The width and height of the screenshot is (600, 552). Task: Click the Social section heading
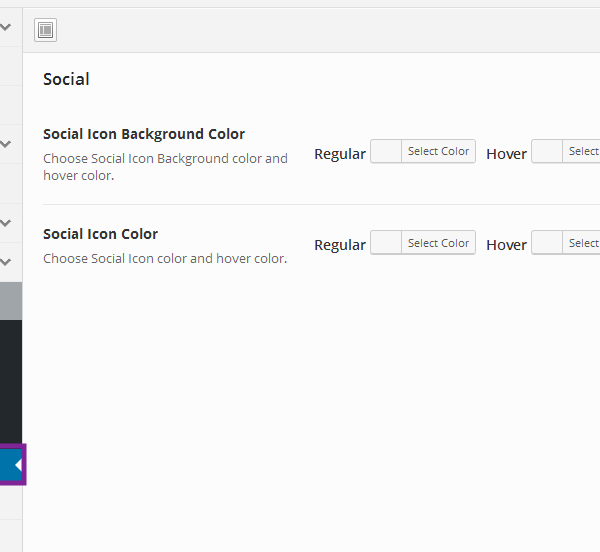[66, 79]
